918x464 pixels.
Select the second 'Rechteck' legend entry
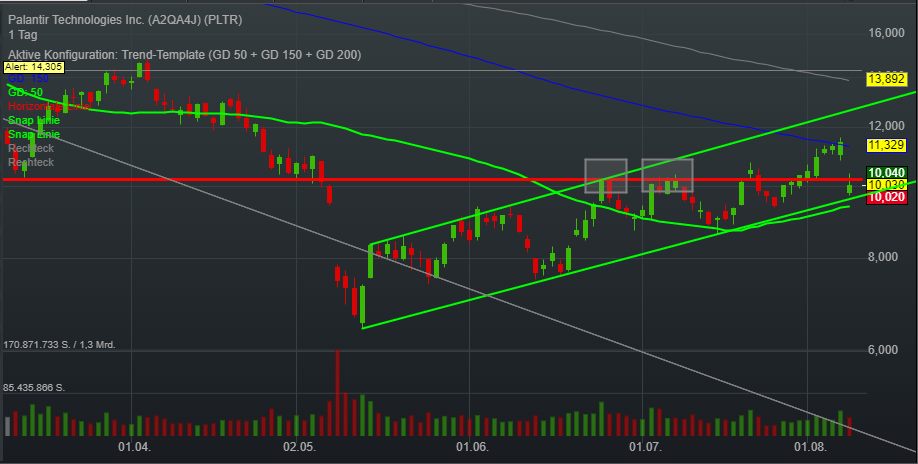31,162
